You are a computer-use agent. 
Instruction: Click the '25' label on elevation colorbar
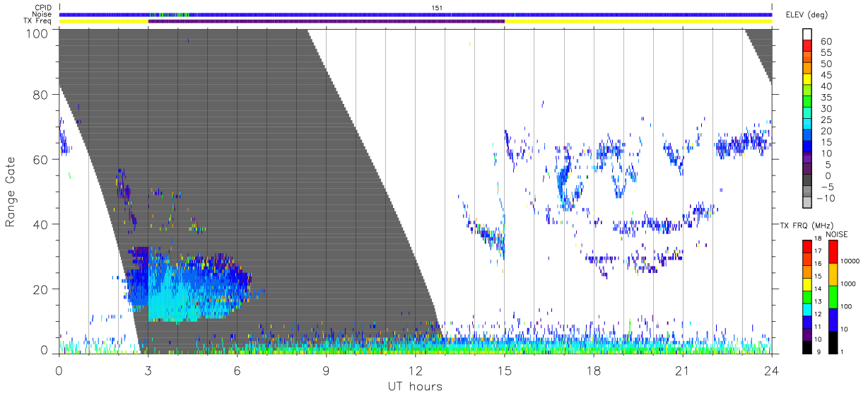pos(825,120)
